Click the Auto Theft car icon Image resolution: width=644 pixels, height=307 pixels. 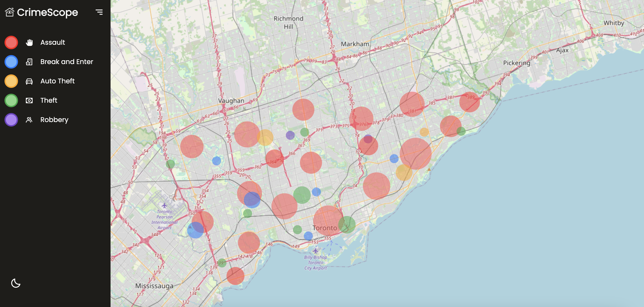coord(29,81)
